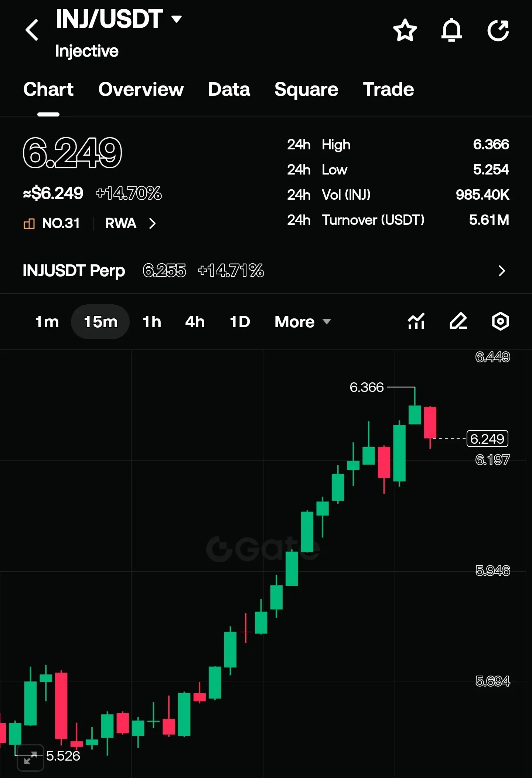Open the Data tab

pyautogui.click(x=229, y=89)
